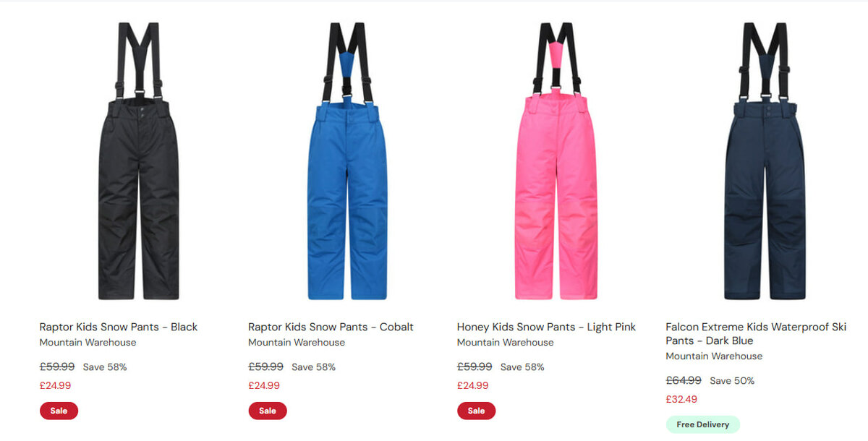Open the light pink snow pants image
This screenshot has height=441, width=868.
pos(556,160)
